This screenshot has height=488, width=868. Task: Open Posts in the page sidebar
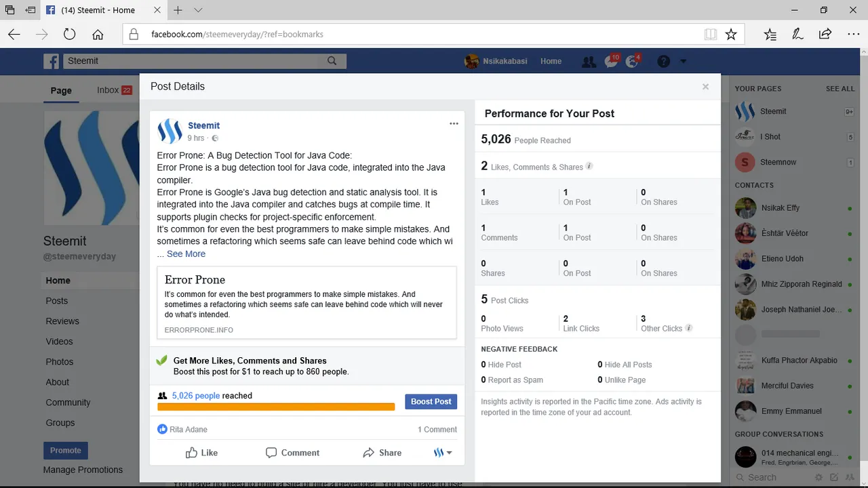click(57, 301)
